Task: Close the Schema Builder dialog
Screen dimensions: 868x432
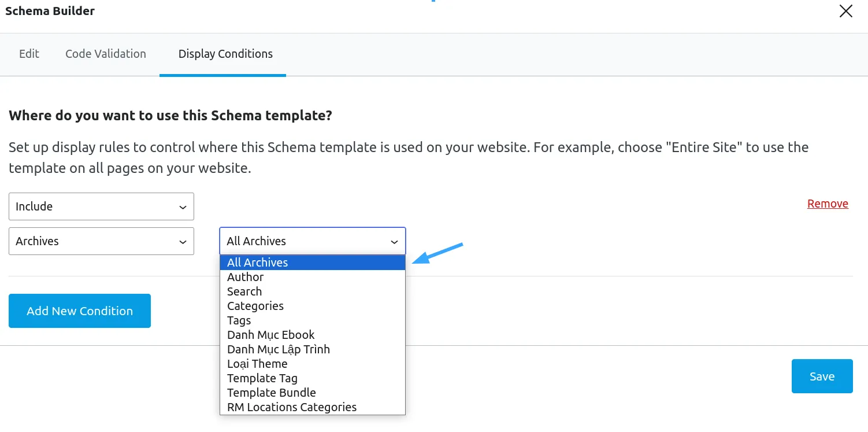Action: pos(846,11)
